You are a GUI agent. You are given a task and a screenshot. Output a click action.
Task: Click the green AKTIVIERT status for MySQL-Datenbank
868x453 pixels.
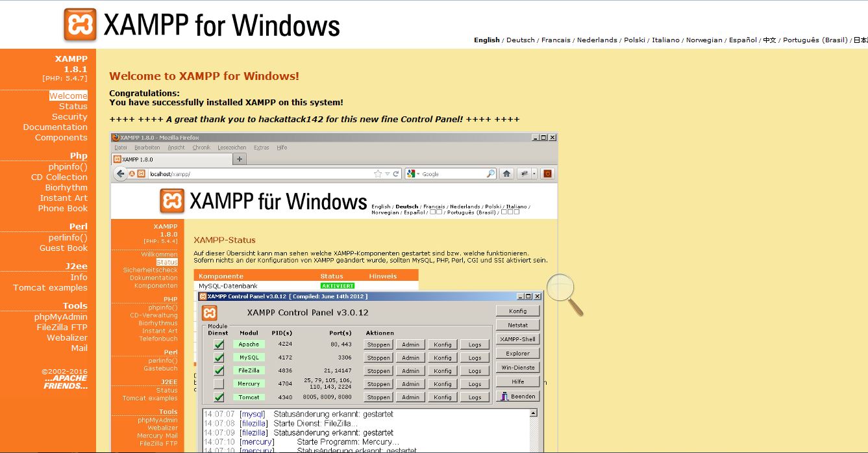click(x=338, y=286)
